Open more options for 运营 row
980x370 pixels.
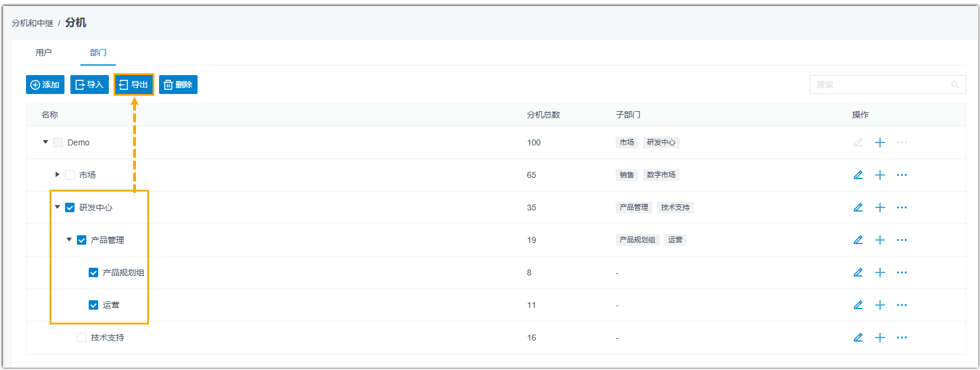tap(902, 305)
